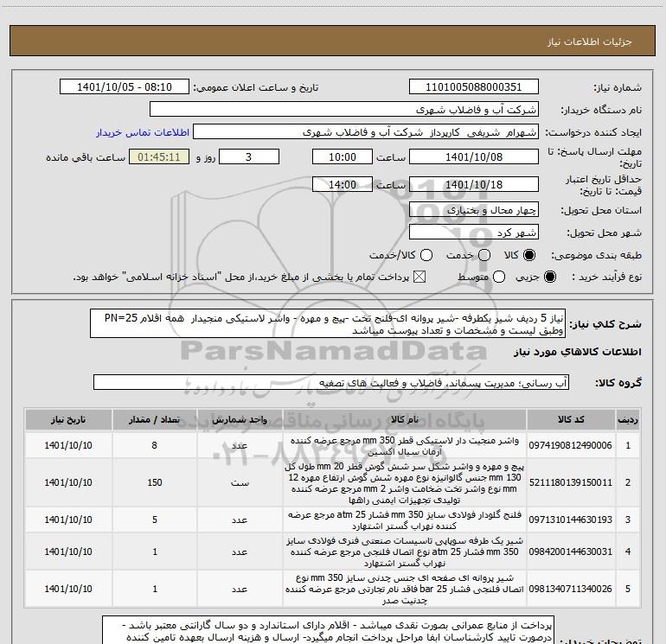Click the ردیف column header

point(628,419)
